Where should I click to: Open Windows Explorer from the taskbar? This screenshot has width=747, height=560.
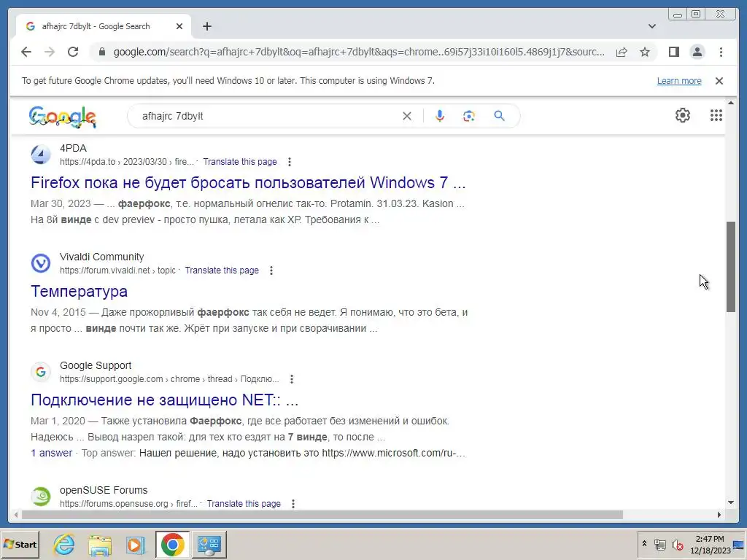pyautogui.click(x=99, y=544)
